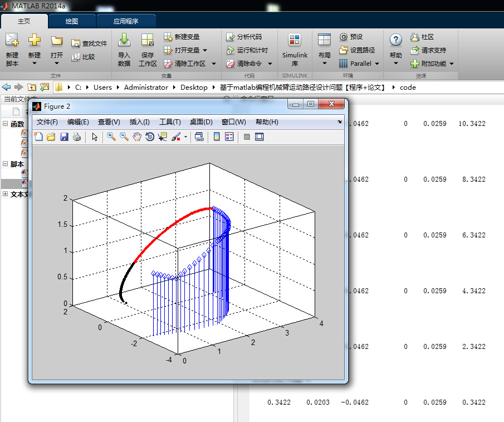Collapse the Functions (函数) tree group
The height and width of the screenshot is (422, 504).
6,124
